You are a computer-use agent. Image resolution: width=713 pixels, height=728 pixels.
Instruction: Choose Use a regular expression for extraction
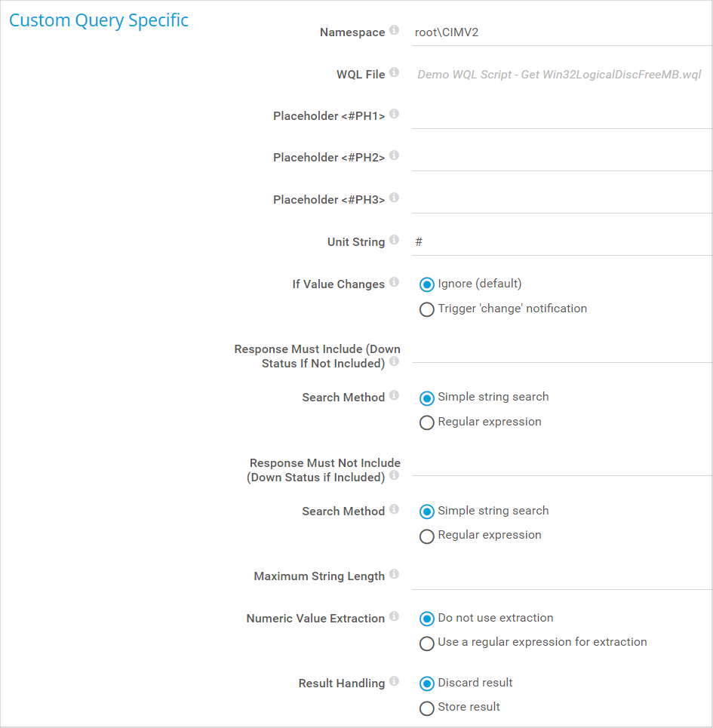point(427,643)
